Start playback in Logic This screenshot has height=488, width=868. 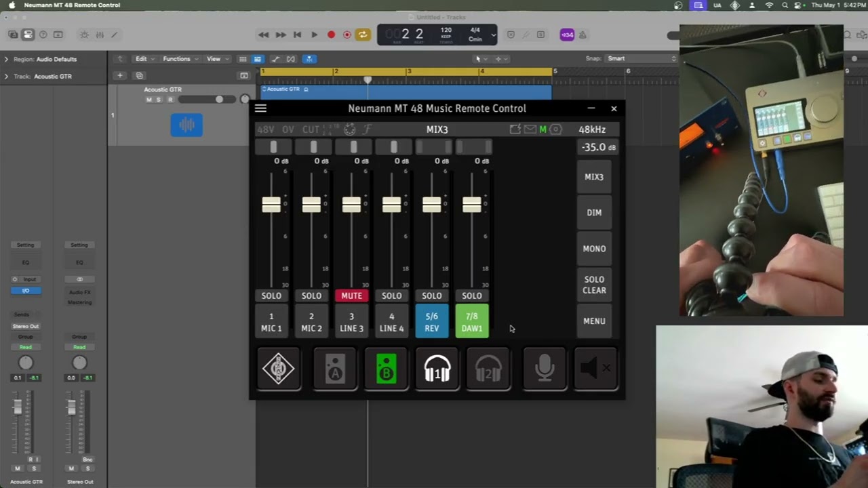pos(314,35)
